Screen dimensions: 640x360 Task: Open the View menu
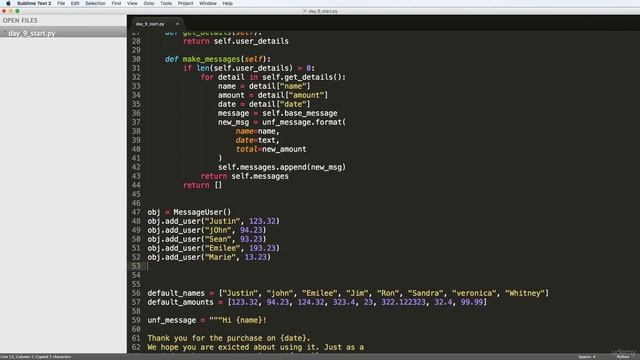[132, 3]
